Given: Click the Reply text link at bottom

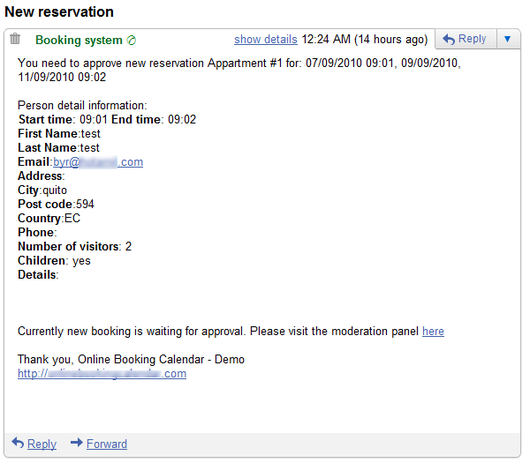Looking at the screenshot, I should (x=42, y=444).
